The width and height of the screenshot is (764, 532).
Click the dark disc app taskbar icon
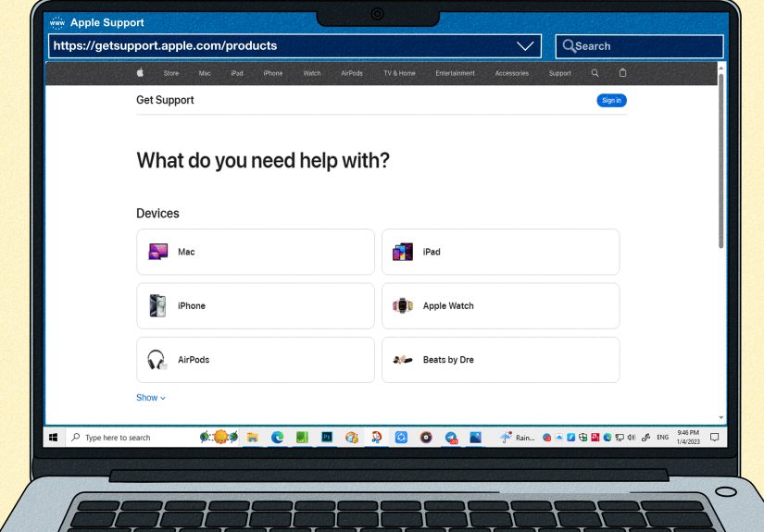pos(426,438)
